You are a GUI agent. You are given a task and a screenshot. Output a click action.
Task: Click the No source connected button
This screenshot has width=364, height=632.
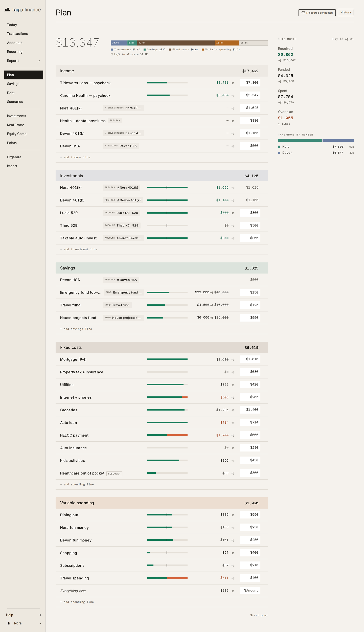pyautogui.click(x=317, y=13)
